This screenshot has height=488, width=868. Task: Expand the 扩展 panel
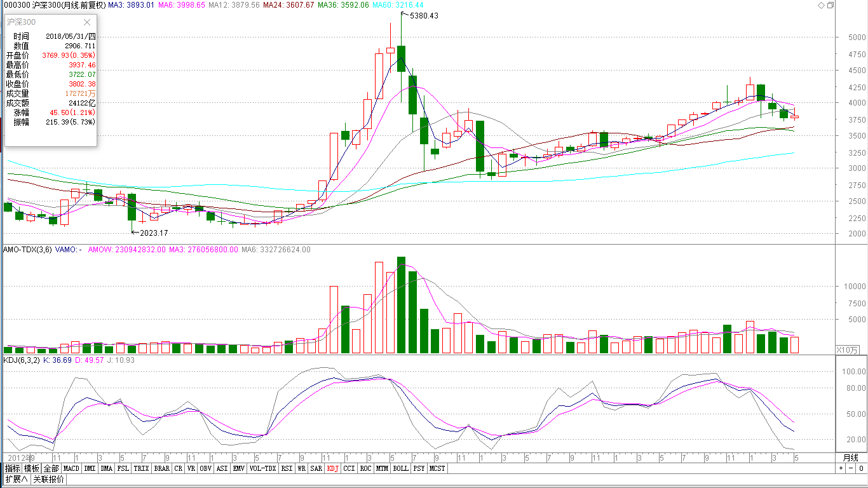click(16, 479)
